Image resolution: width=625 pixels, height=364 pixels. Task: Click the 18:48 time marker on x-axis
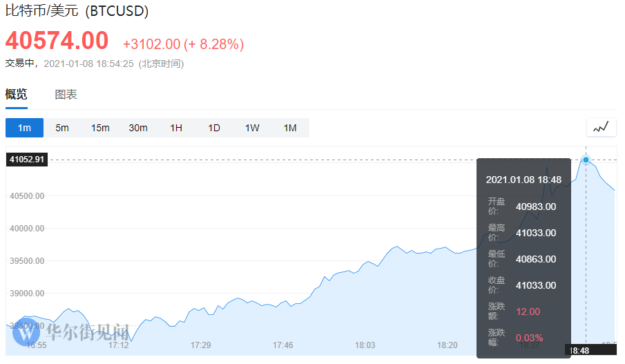tap(579, 350)
